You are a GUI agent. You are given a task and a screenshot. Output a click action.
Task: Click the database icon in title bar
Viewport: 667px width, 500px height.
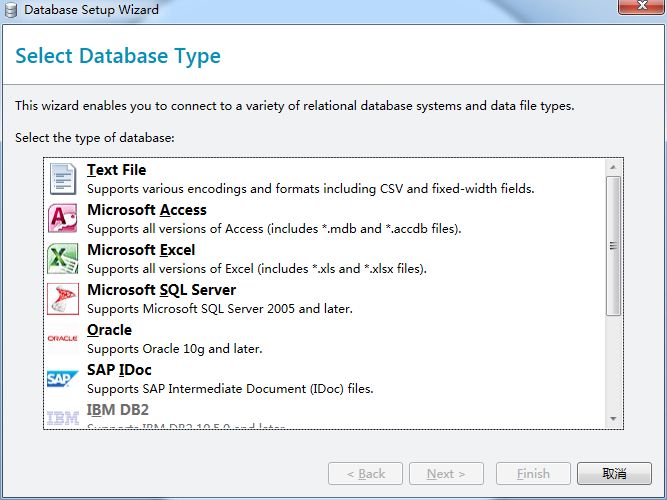coord(11,10)
